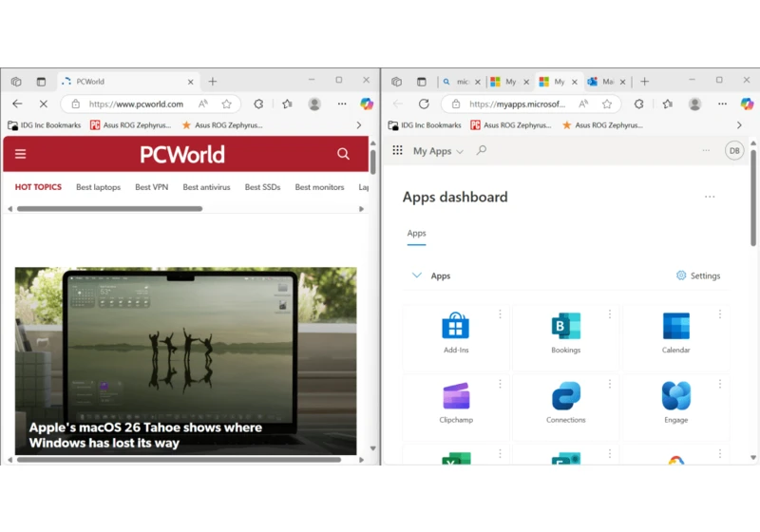Open Extensions in the My Apps window
This screenshot has height=532, width=760.
[639, 104]
